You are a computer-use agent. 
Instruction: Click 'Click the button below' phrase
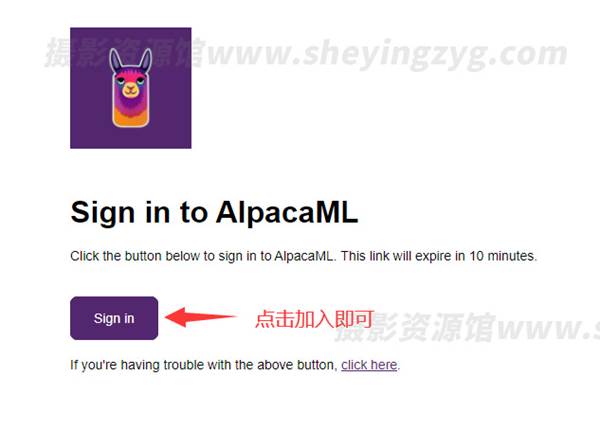[x=135, y=256]
